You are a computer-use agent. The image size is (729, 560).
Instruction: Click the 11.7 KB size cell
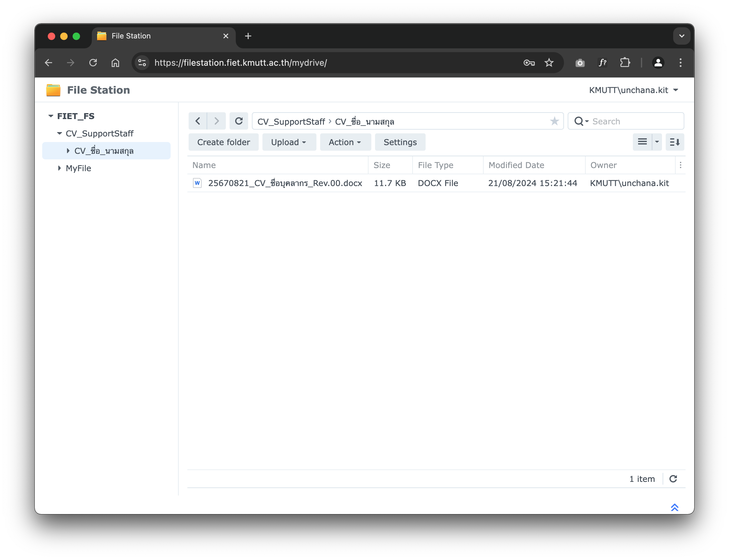(390, 183)
